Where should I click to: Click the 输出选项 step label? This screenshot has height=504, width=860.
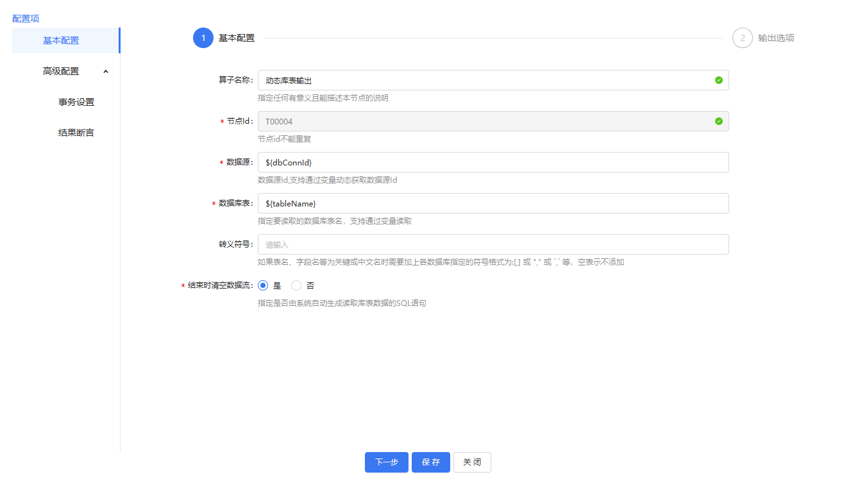tap(776, 38)
